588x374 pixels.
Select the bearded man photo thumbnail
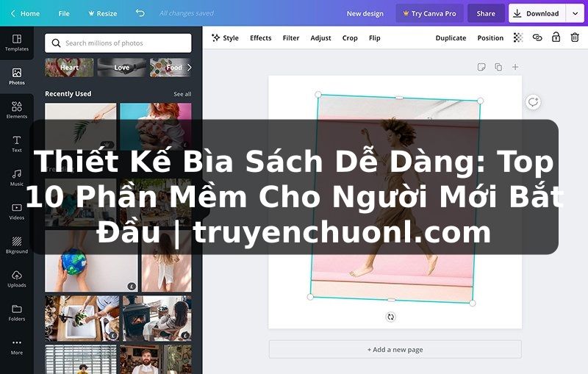(x=156, y=359)
